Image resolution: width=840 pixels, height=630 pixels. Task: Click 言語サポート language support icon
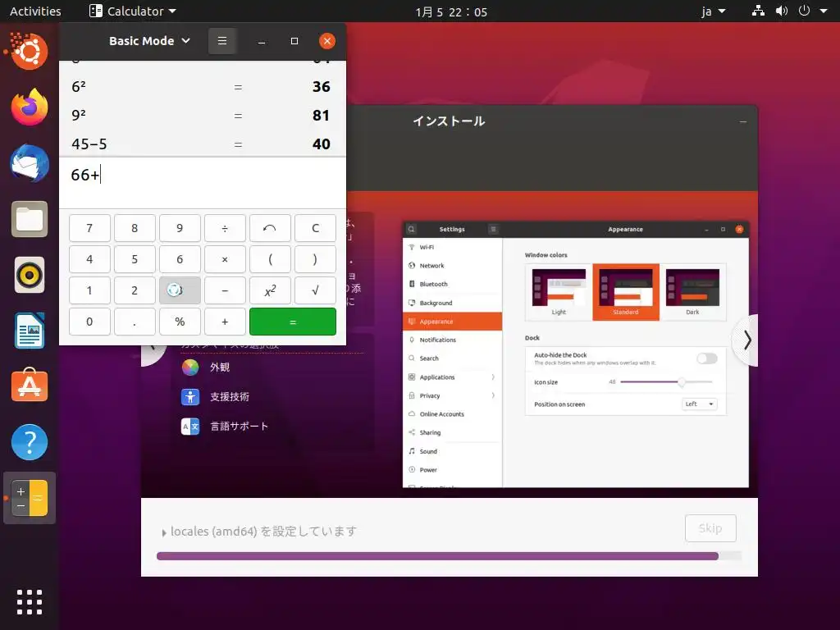pos(190,427)
